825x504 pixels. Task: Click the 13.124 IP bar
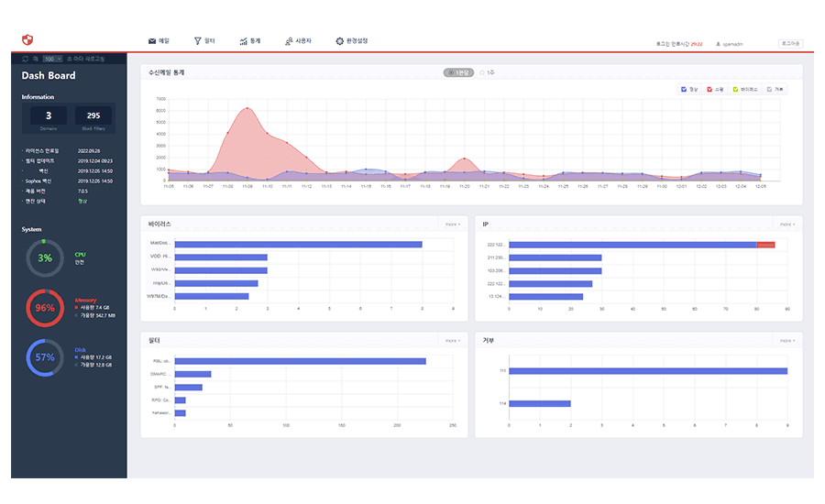(x=545, y=297)
